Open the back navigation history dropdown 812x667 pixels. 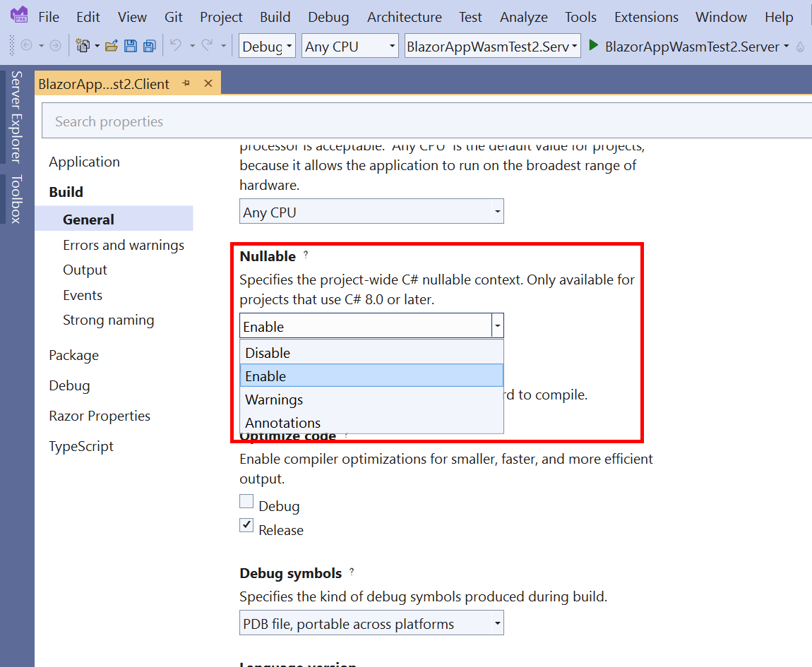[x=42, y=46]
